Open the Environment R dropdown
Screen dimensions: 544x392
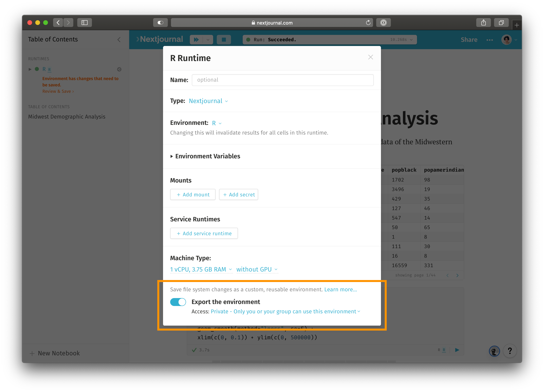[x=217, y=123]
